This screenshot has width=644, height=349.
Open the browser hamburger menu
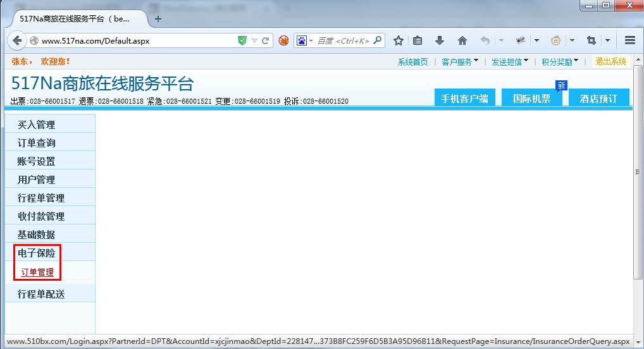[630, 40]
